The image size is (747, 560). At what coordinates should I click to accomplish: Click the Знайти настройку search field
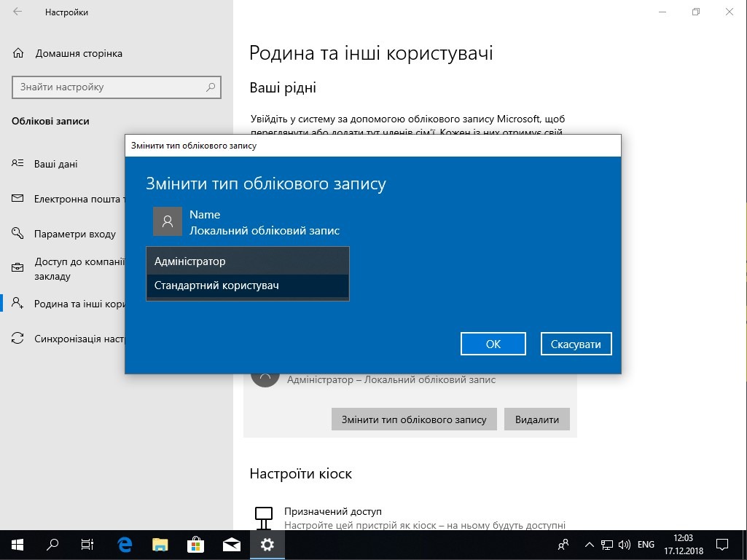point(109,87)
